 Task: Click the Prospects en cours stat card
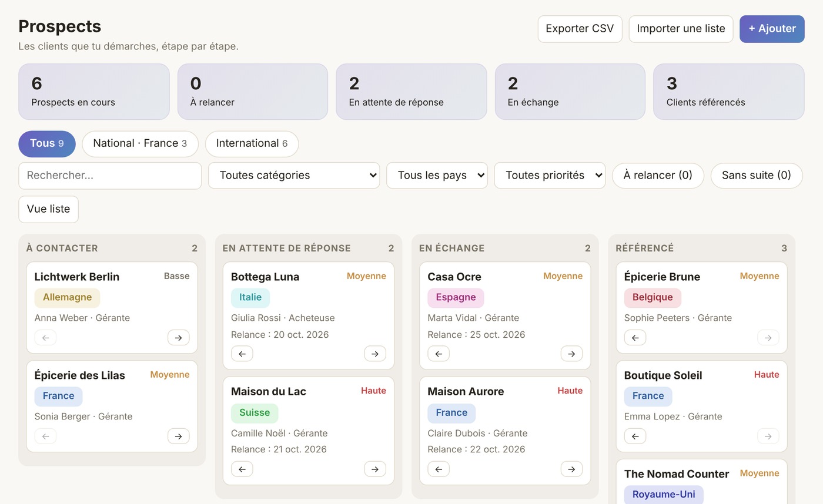(94, 92)
